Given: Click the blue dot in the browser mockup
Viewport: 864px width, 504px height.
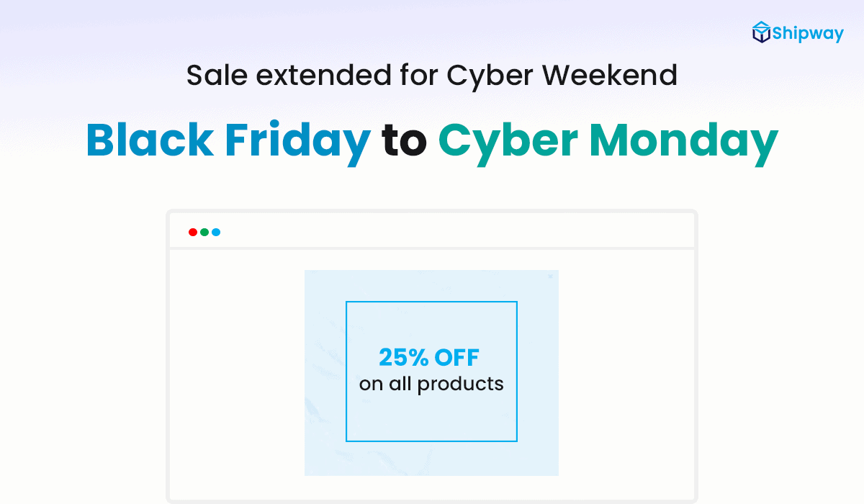Looking at the screenshot, I should pyautogui.click(x=216, y=232).
